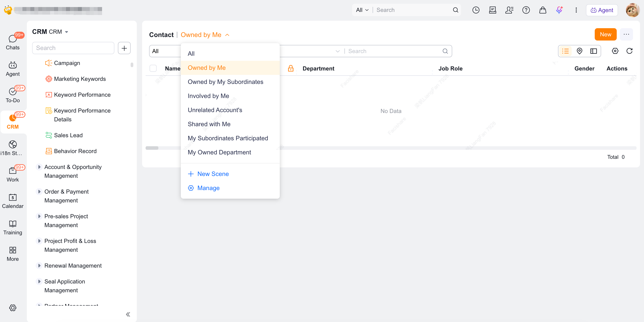The height and width of the screenshot is (322, 644).
Task: Tick the select-all checkbox in table header
Action: (153, 68)
